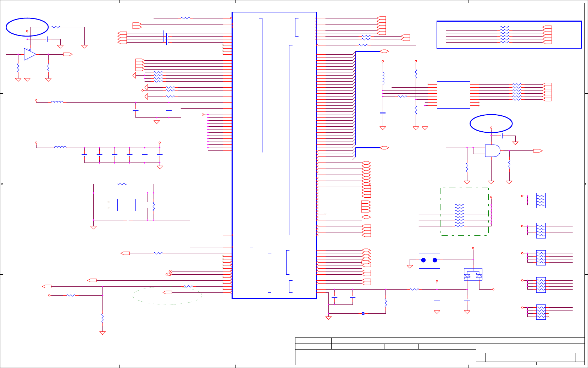This screenshot has height=368, width=588.
Task: Click the resistor above the crystal oscillator
Action: [x=122, y=184]
